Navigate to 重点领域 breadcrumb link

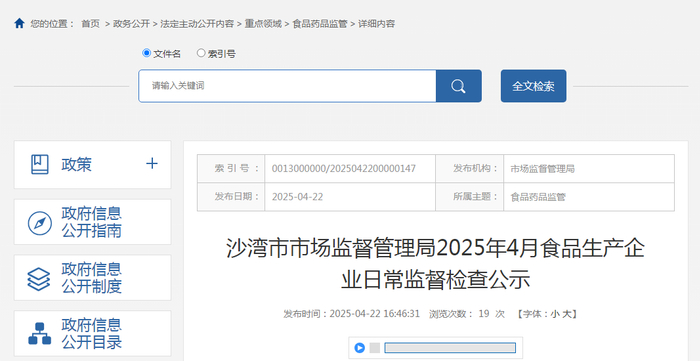[263, 24]
